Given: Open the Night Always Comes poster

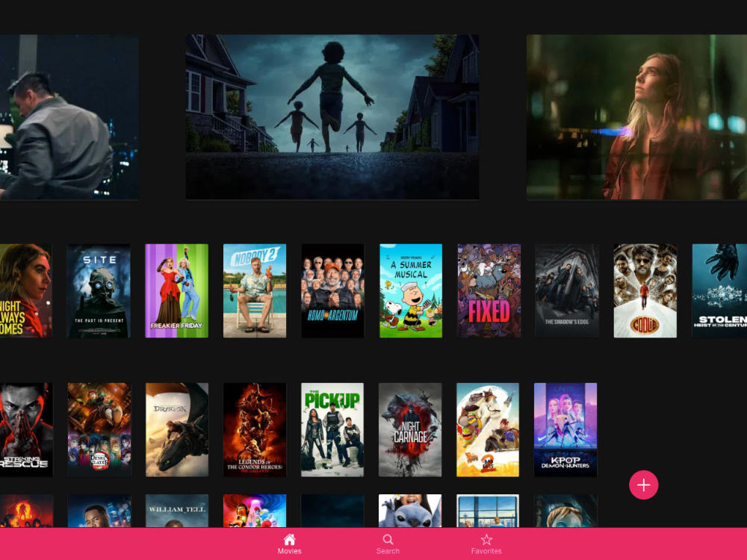Looking at the screenshot, I should 25,291.
